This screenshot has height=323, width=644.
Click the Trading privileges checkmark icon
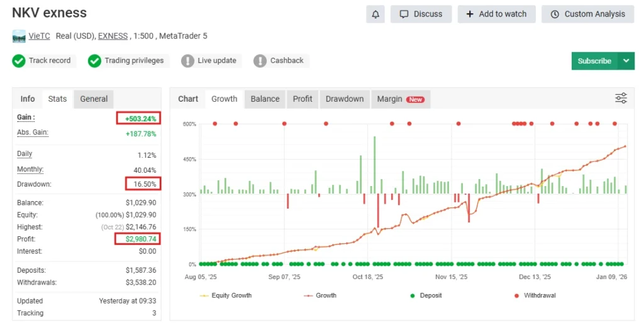click(x=94, y=61)
